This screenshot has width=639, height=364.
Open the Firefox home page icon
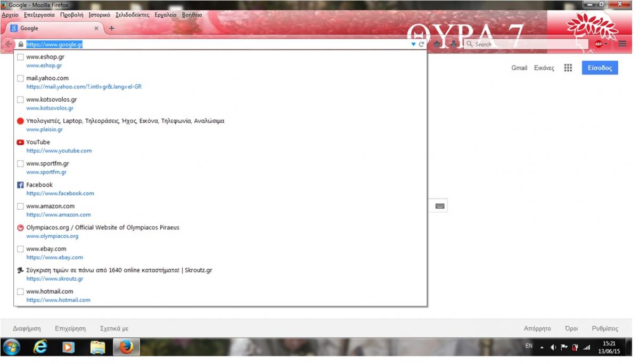(437, 45)
